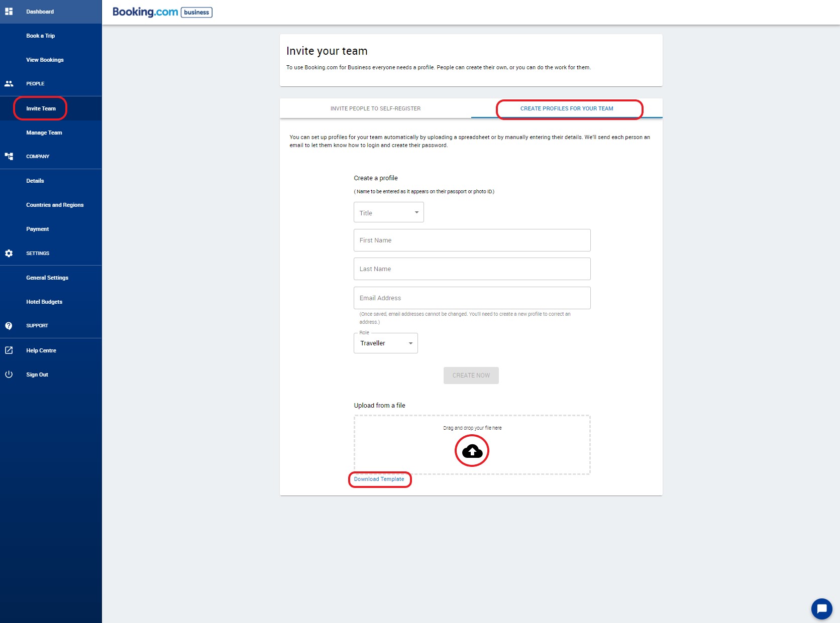Click the Create Now button
Image resolution: width=840 pixels, height=623 pixels.
coord(471,375)
